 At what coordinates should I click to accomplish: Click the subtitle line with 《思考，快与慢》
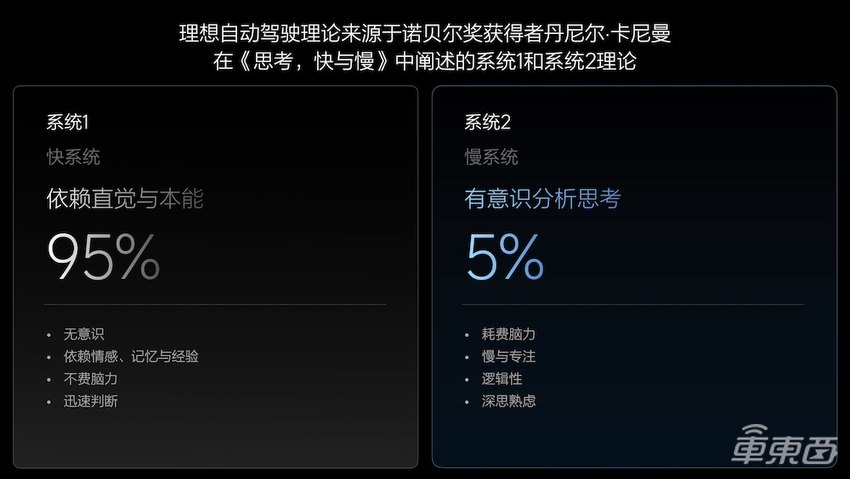[x=424, y=61]
